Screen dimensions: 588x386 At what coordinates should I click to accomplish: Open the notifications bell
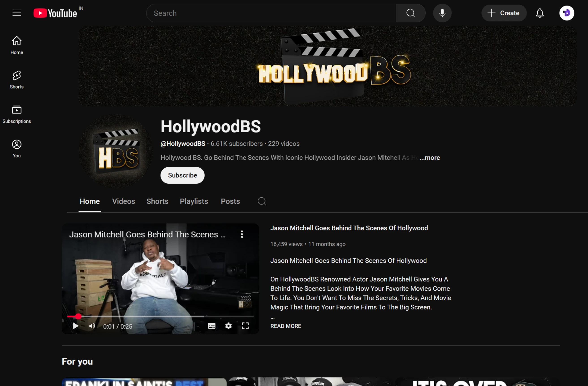[x=540, y=13]
